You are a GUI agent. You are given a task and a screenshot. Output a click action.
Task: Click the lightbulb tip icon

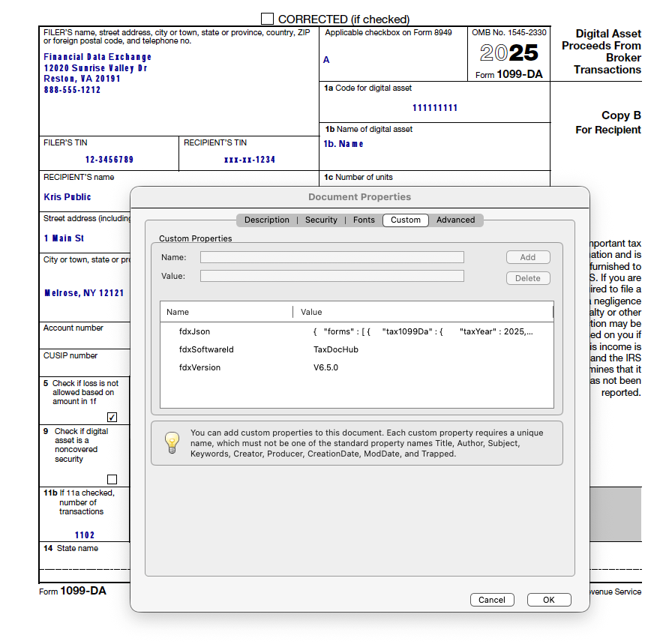pos(172,442)
